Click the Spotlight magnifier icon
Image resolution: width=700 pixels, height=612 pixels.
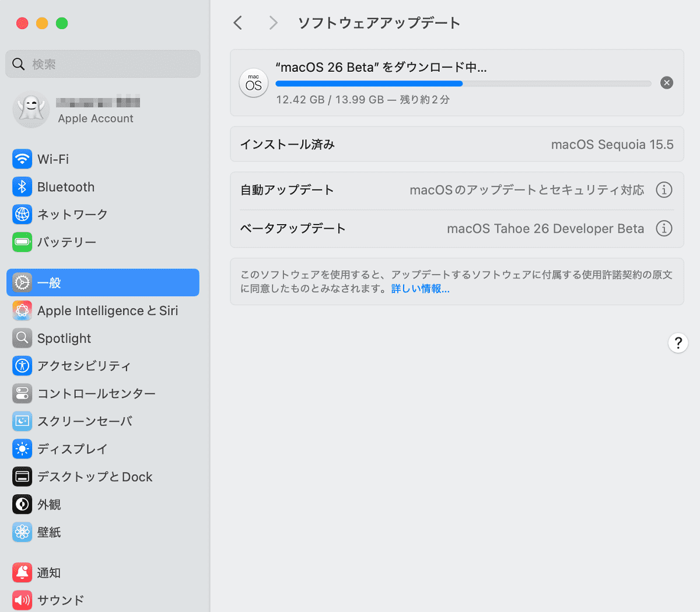coord(22,338)
